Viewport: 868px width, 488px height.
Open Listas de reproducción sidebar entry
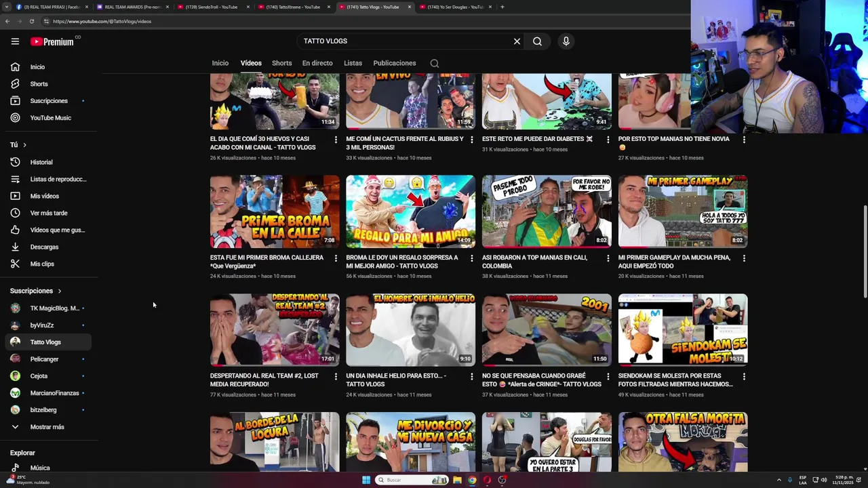coord(47,179)
